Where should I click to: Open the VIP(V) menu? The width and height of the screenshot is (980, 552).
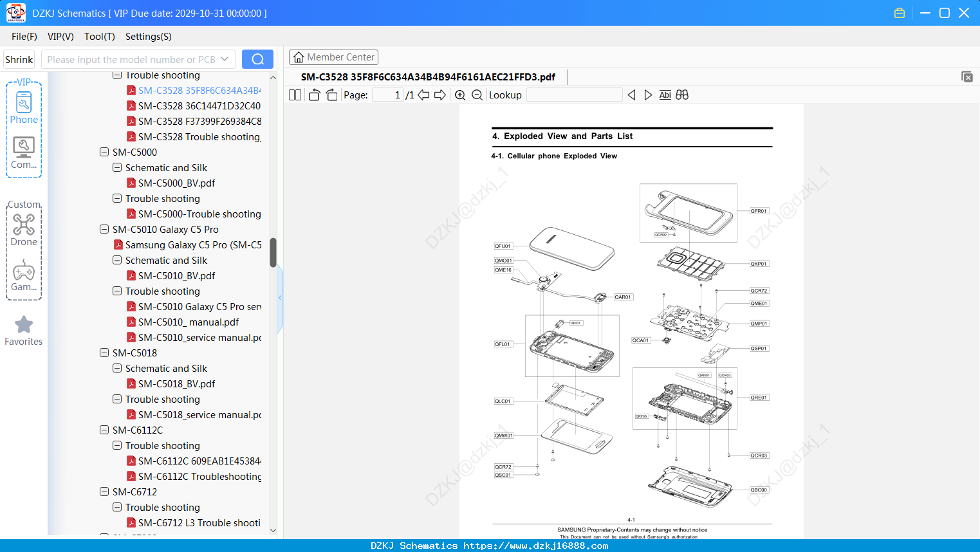coord(60,37)
